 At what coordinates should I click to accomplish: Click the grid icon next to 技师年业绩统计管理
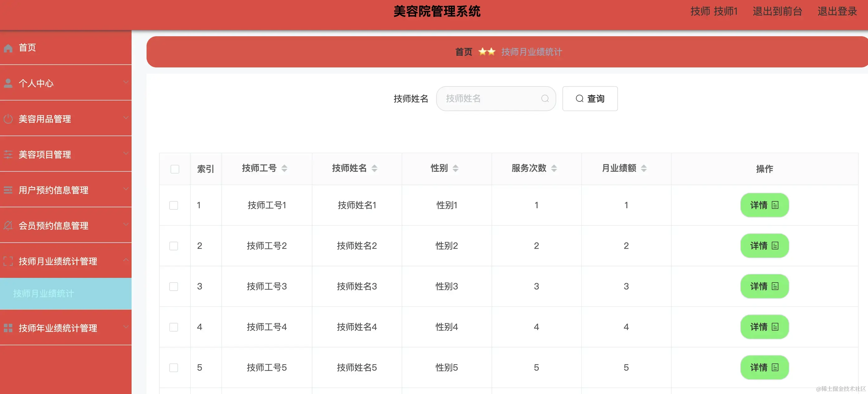click(8, 327)
